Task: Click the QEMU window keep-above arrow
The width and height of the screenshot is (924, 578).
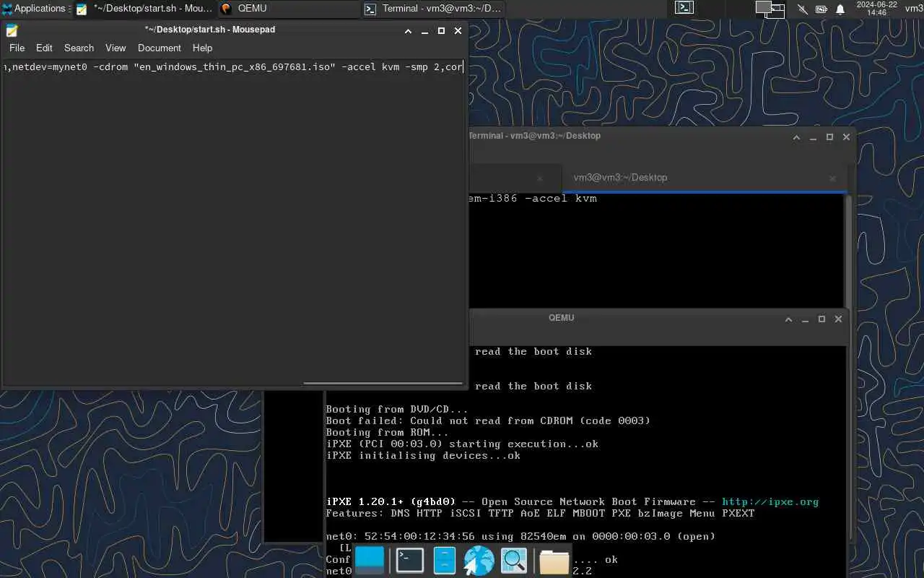Action: click(x=788, y=319)
